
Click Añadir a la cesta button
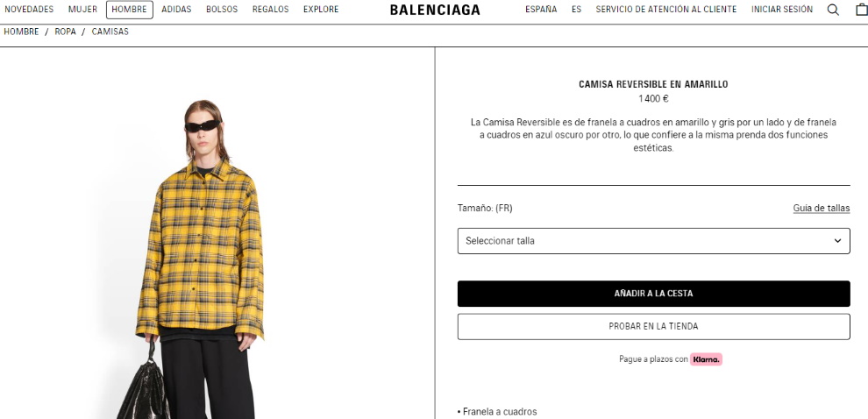click(x=653, y=294)
